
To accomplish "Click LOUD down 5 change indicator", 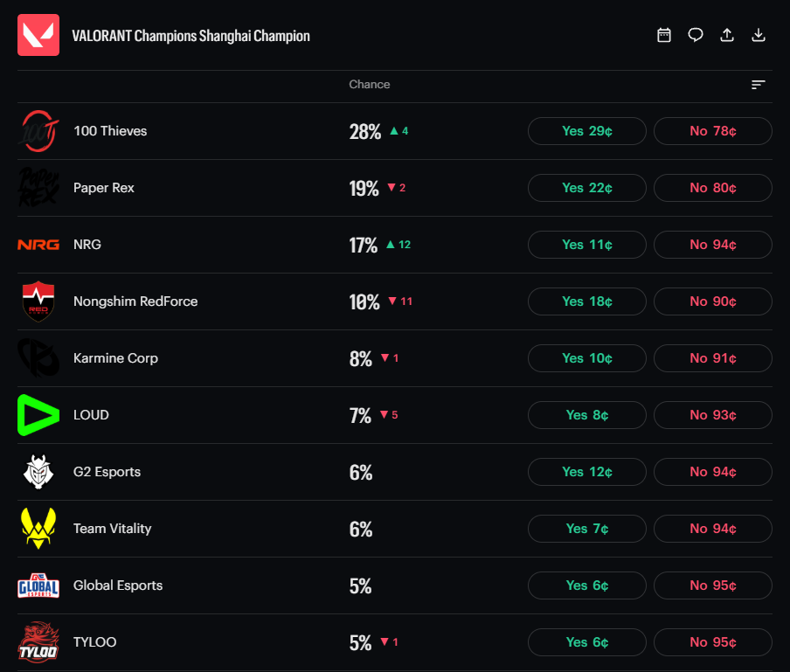I will [389, 415].
